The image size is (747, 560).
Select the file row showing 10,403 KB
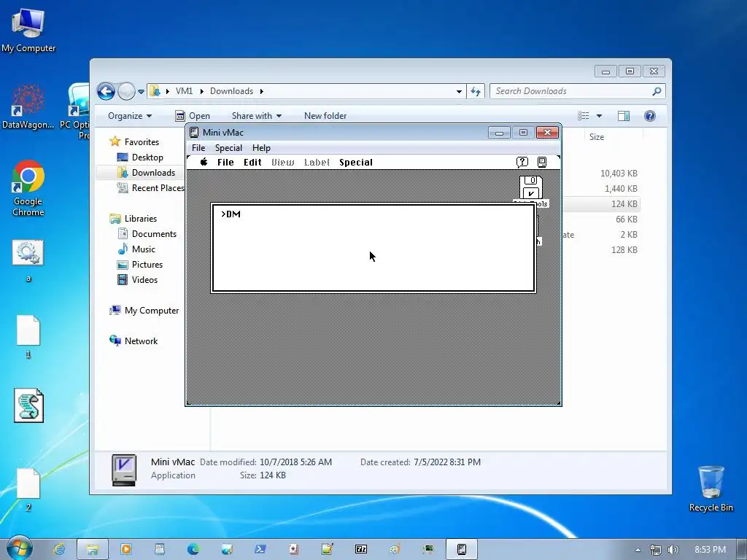tap(619, 174)
